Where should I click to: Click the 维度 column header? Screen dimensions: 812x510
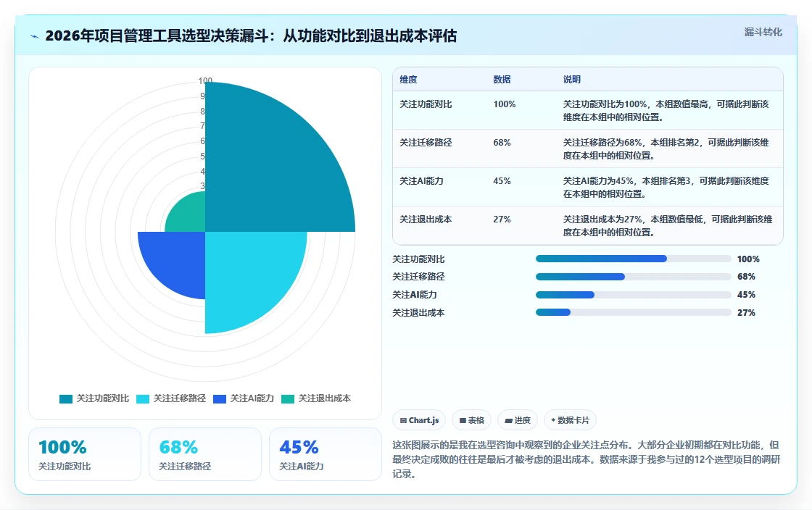[x=408, y=80]
